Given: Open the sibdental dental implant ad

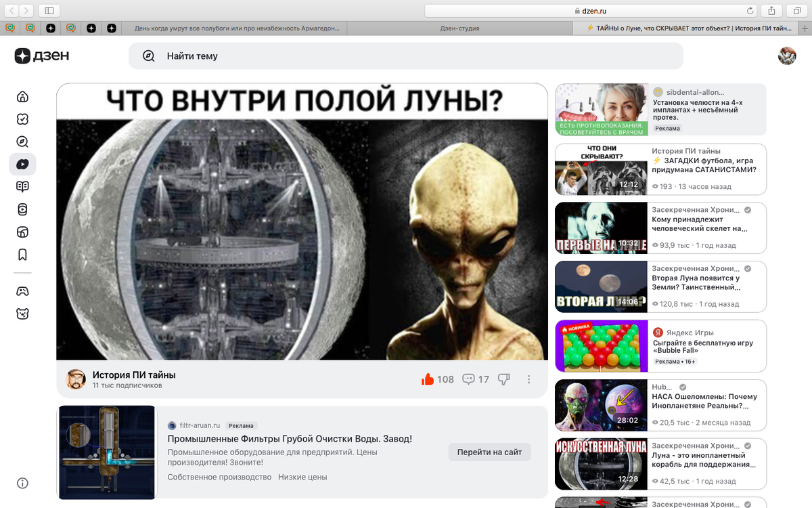Looking at the screenshot, I should 660,110.
